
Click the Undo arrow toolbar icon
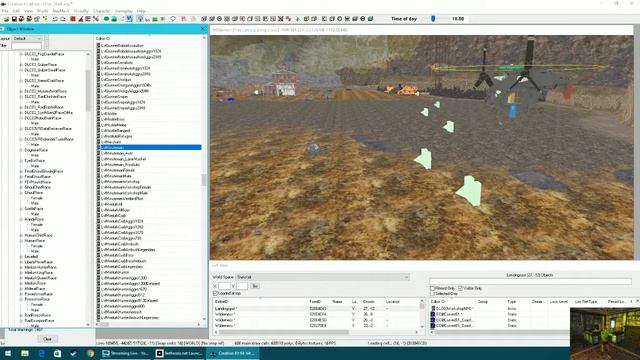[55, 19]
